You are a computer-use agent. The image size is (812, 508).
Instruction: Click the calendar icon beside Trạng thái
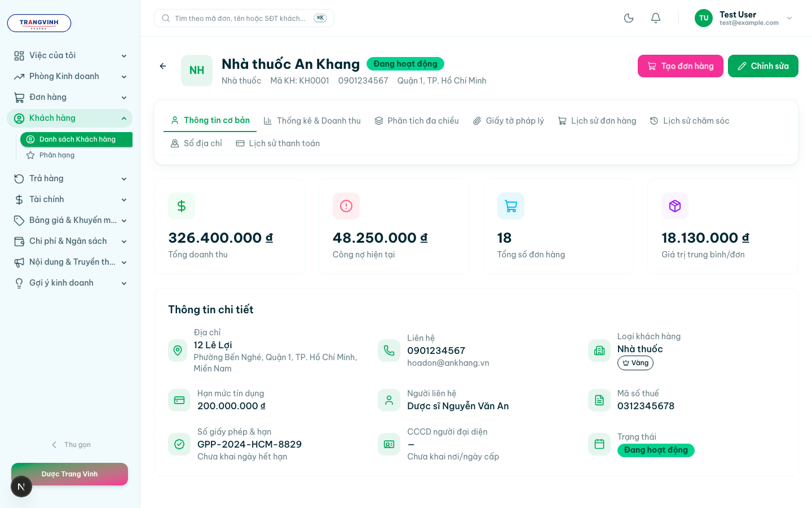coord(599,444)
